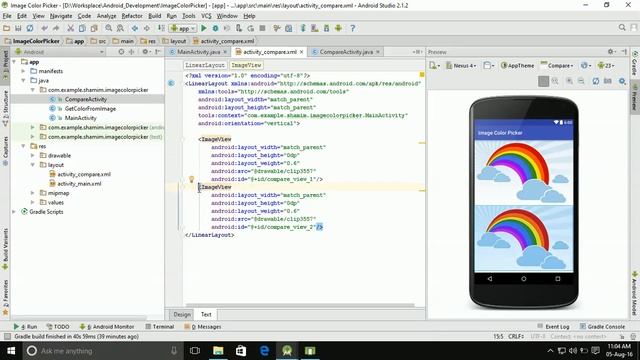Switch to MainActivity.java tab
The width and height of the screenshot is (640, 360).
point(198,52)
